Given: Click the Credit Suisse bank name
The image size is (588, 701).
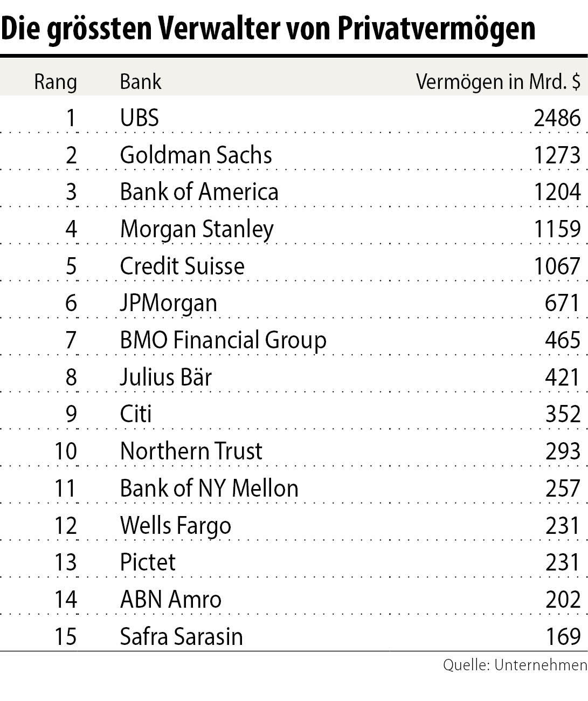Looking at the screenshot, I should coord(182,266).
